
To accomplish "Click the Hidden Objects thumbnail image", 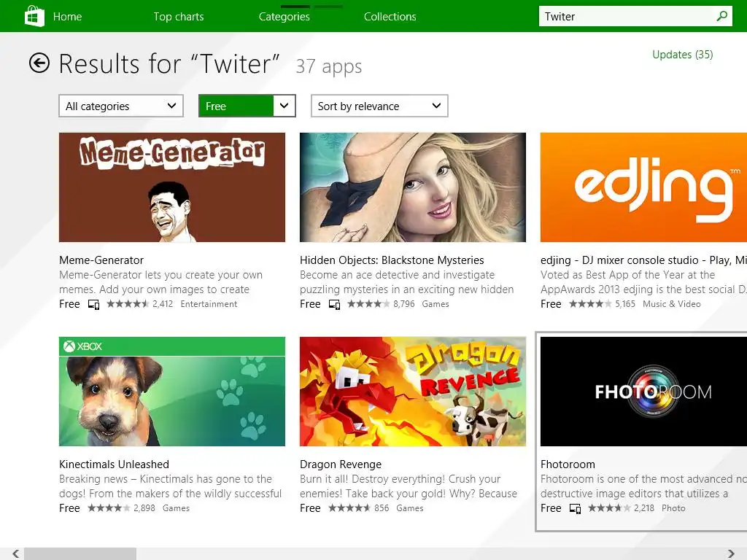I will [x=413, y=187].
